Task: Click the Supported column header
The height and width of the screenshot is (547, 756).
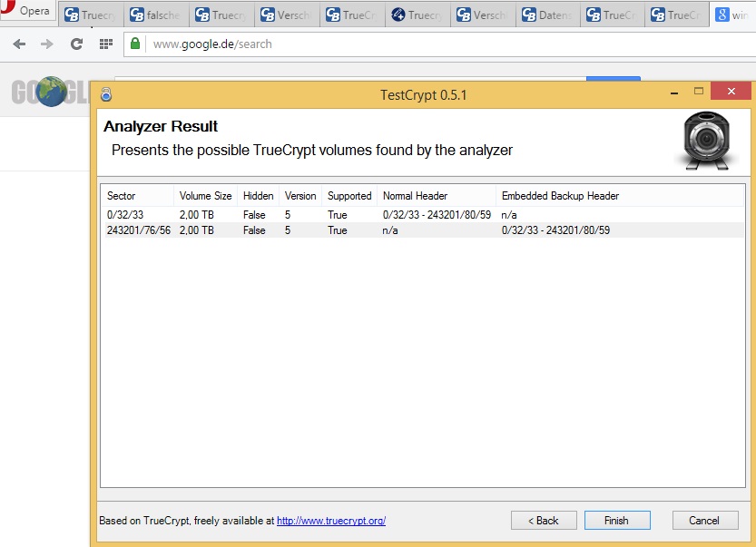Action: [349, 196]
